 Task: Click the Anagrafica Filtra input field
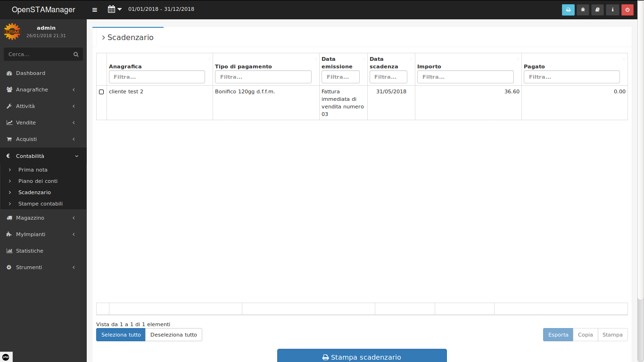point(157,77)
